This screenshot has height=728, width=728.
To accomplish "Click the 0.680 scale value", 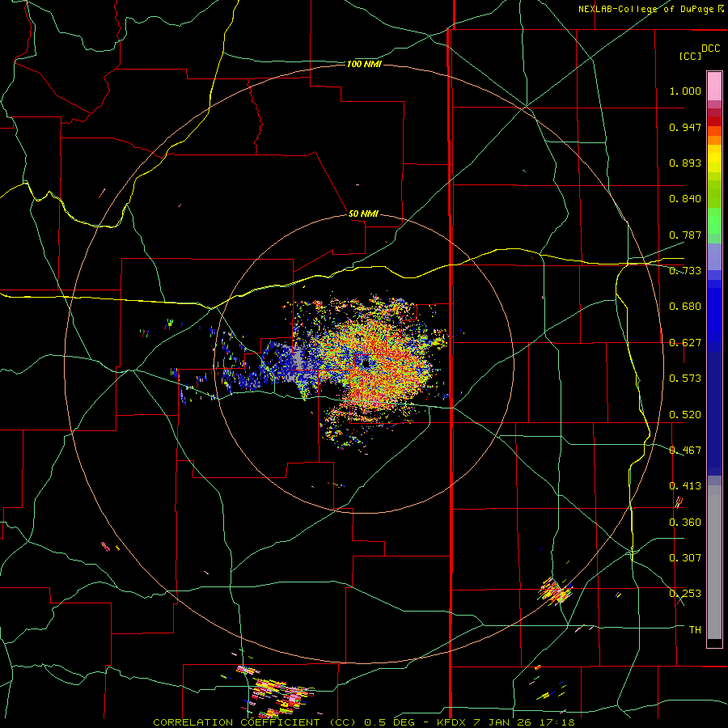I will [685, 307].
